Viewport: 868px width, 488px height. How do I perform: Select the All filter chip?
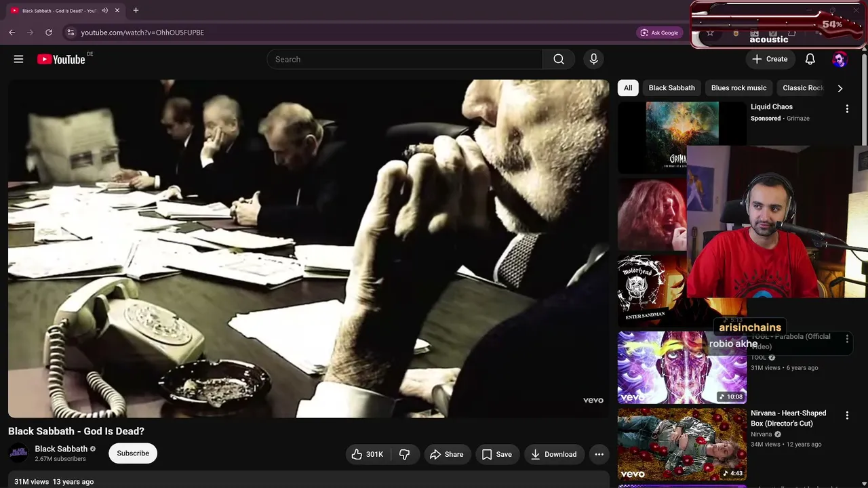(628, 88)
